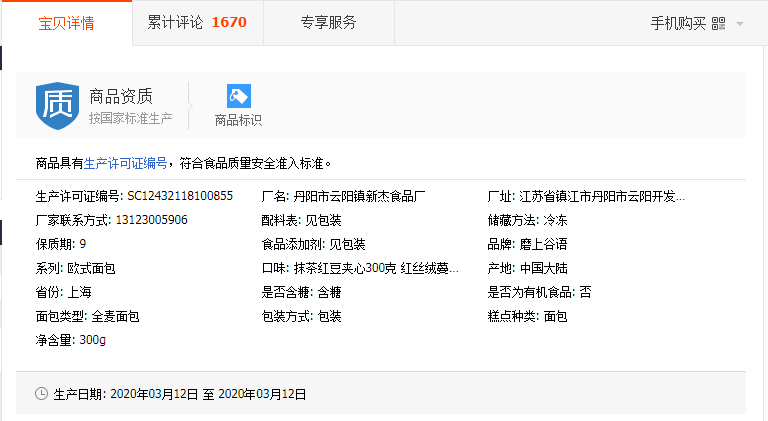Click 厂名 丹阳市云阳镇新杰食品厂
768x421 pixels.
[x=343, y=197]
